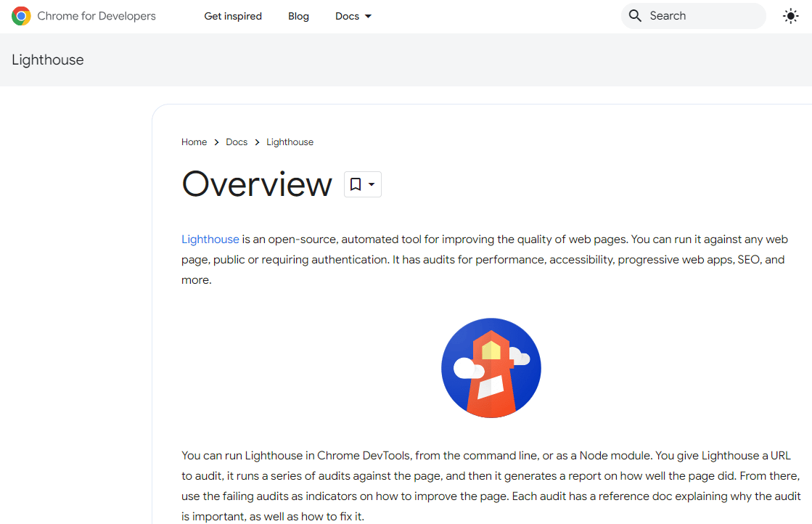Open the Get inspired menu item

[233, 16]
